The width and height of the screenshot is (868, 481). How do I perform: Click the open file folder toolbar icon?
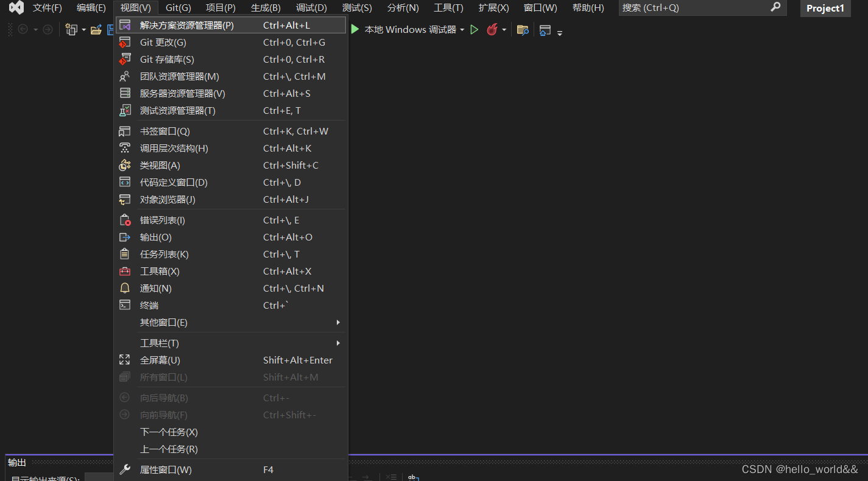pos(96,29)
